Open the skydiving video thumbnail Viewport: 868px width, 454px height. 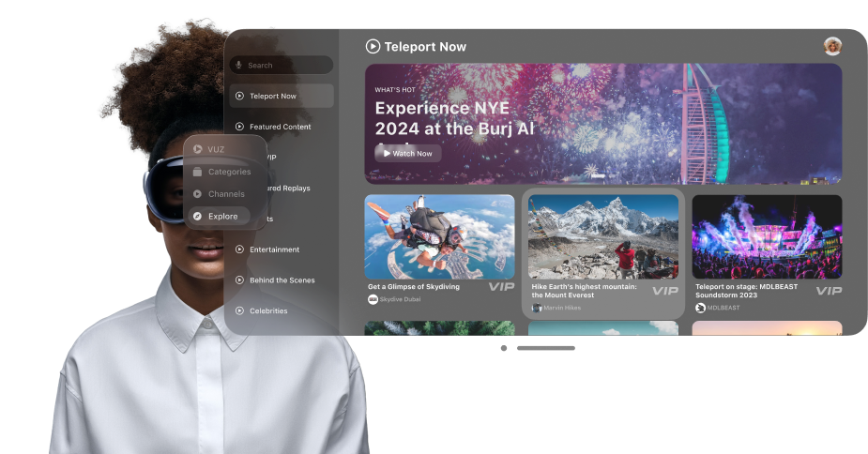(x=439, y=237)
